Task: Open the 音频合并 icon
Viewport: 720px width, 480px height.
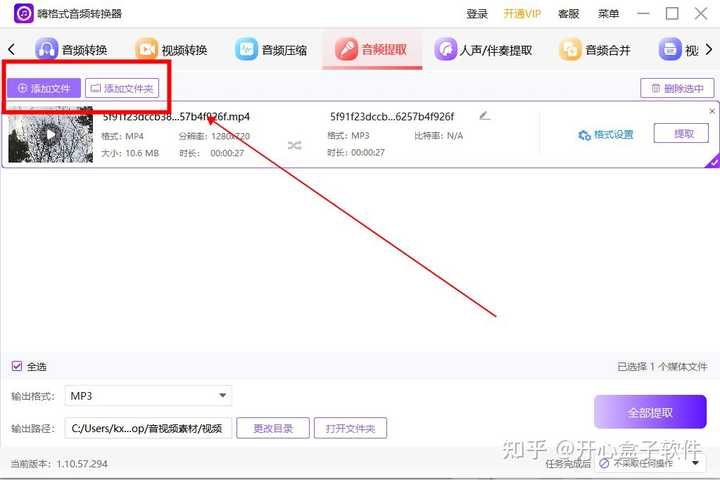Action: [570, 50]
